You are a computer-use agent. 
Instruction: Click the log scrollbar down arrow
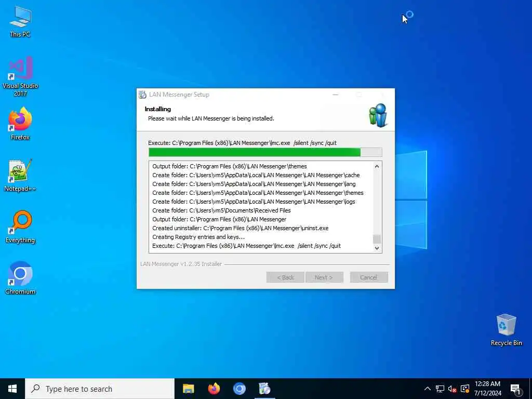(x=377, y=248)
